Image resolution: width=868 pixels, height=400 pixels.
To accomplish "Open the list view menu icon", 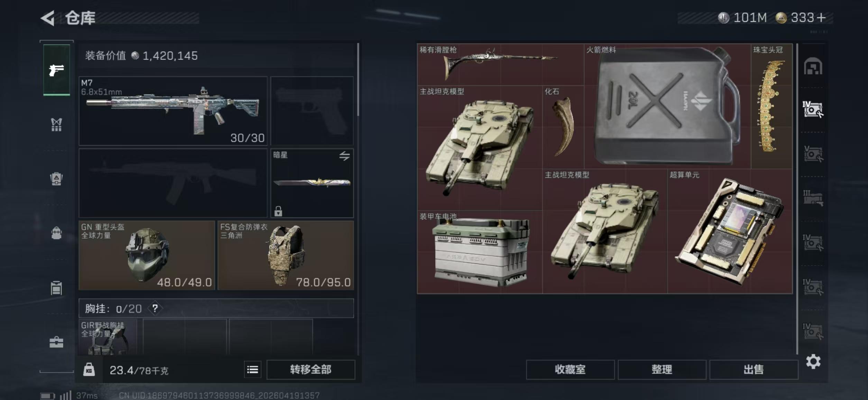I will point(252,370).
